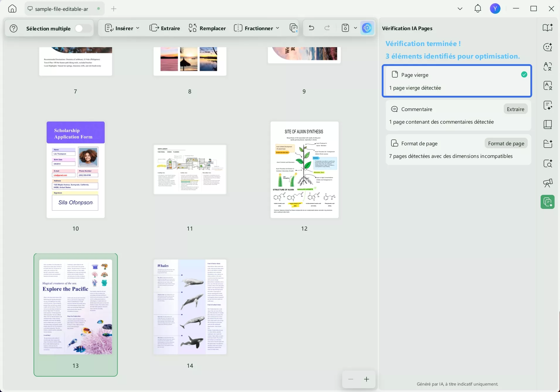Select the Explore the Pacific page thumbnail
Viewport: 560px width, 392px height.
(x=76, y=307)
